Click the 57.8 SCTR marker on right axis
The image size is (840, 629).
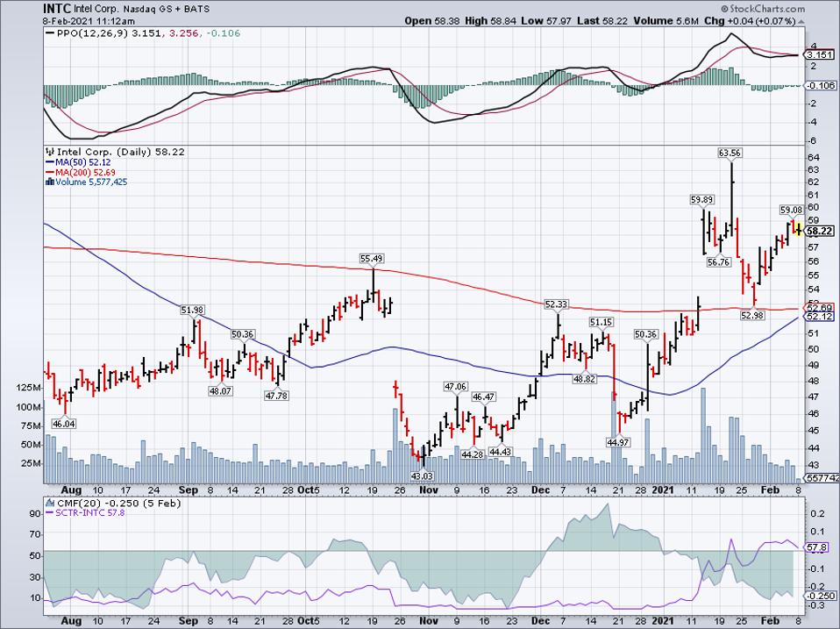click(817, 547)
